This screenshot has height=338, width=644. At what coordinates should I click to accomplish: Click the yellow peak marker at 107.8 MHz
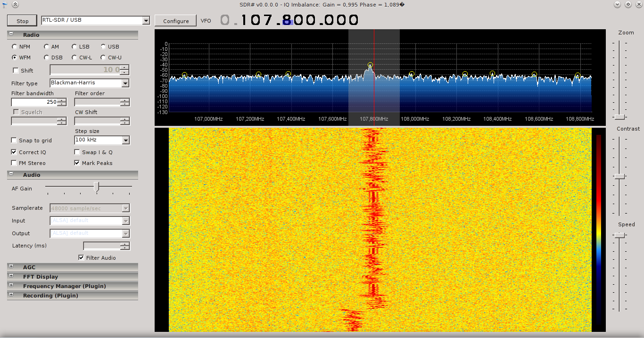click(370, 65)
